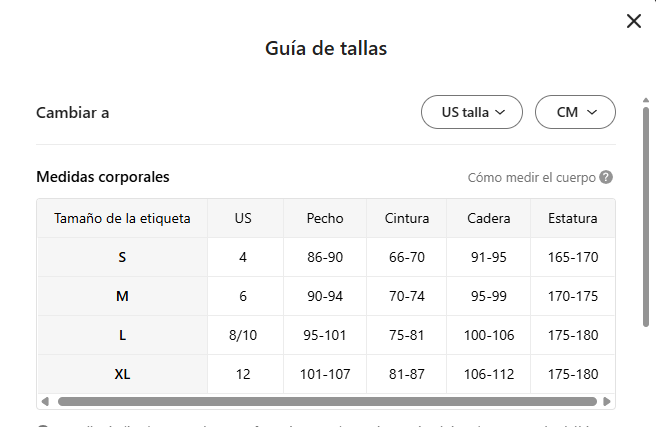
Task: Click the horizontal scrollbar left arrow
Action: [43, 402]
